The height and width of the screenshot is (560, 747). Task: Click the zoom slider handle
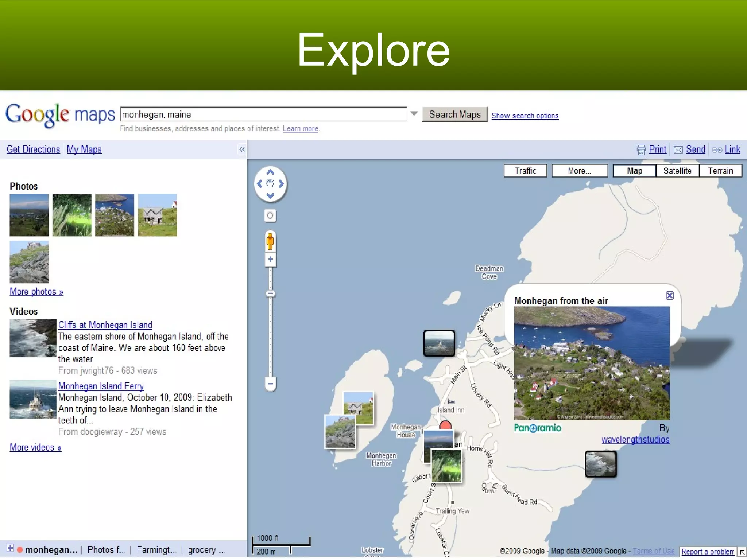pos(270,293)
